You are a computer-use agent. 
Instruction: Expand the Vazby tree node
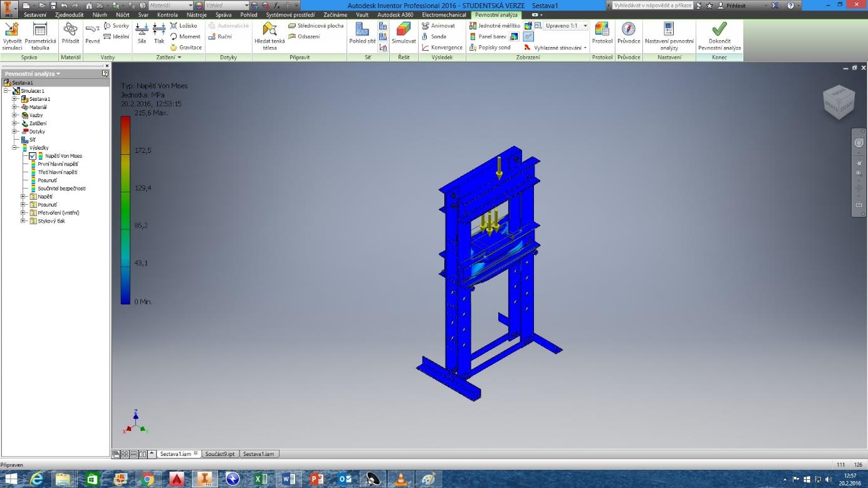16,115
